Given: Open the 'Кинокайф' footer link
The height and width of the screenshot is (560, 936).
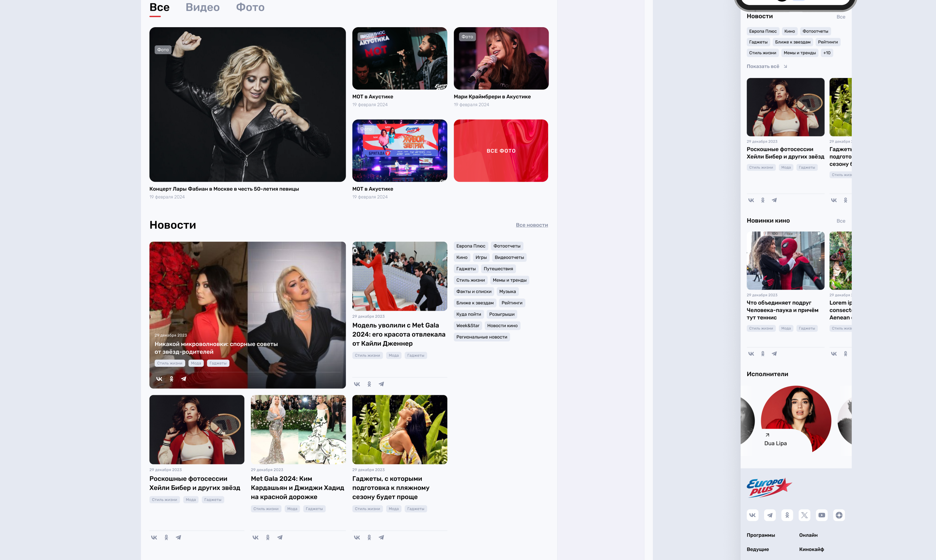Looking at the screenshot, I should 811,549.
